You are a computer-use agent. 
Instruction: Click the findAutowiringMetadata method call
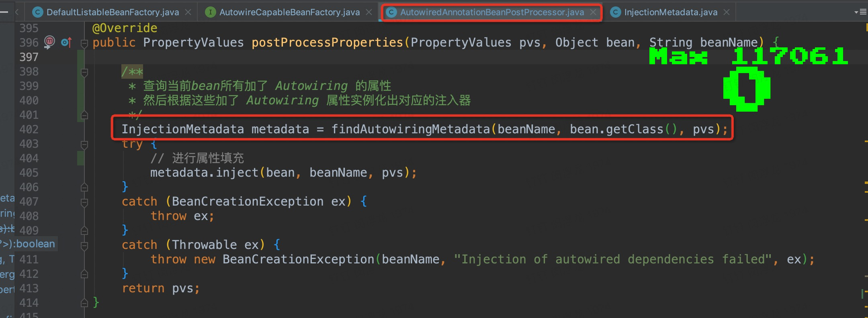click(410, 129)
